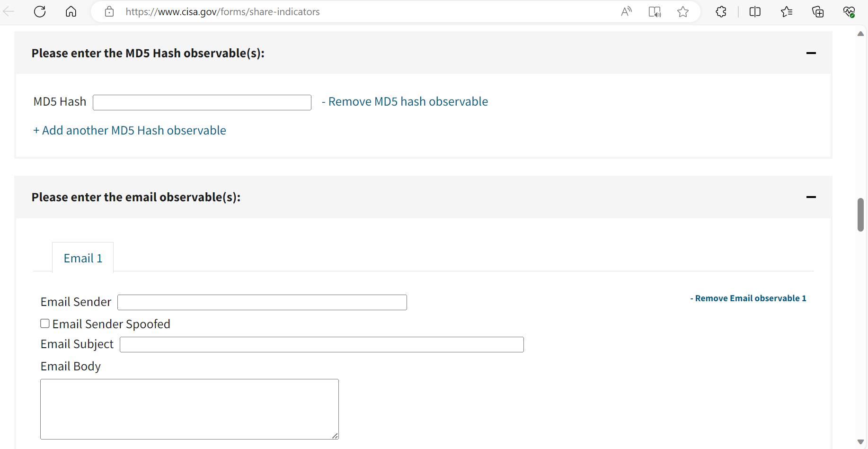Open Browser essentials heart icon

(x=849, y=12)
